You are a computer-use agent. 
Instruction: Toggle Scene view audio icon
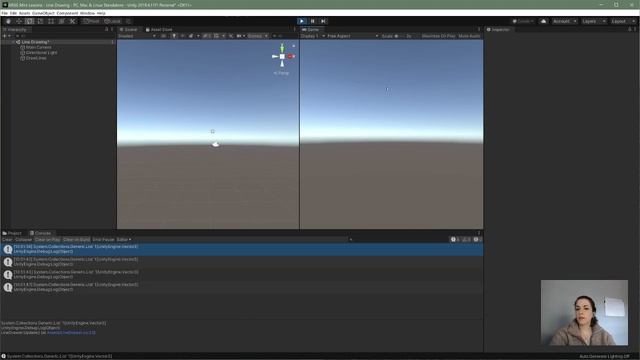(182, 36)
